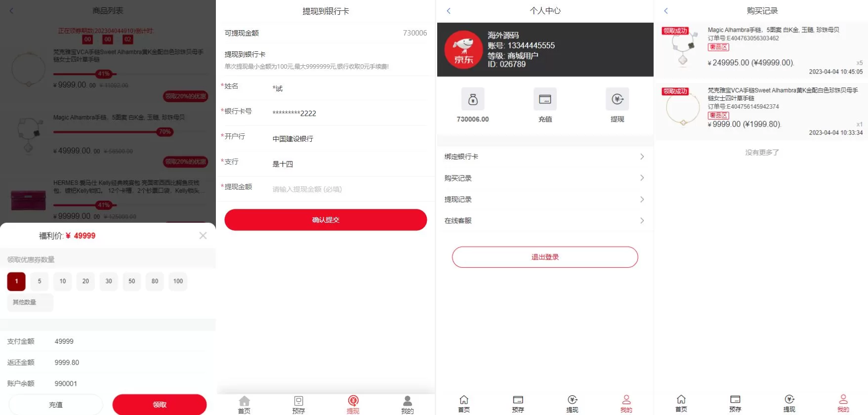Click the 支行 field value 是十四
The width and height of the screenshot is (868, 415).
283,164
